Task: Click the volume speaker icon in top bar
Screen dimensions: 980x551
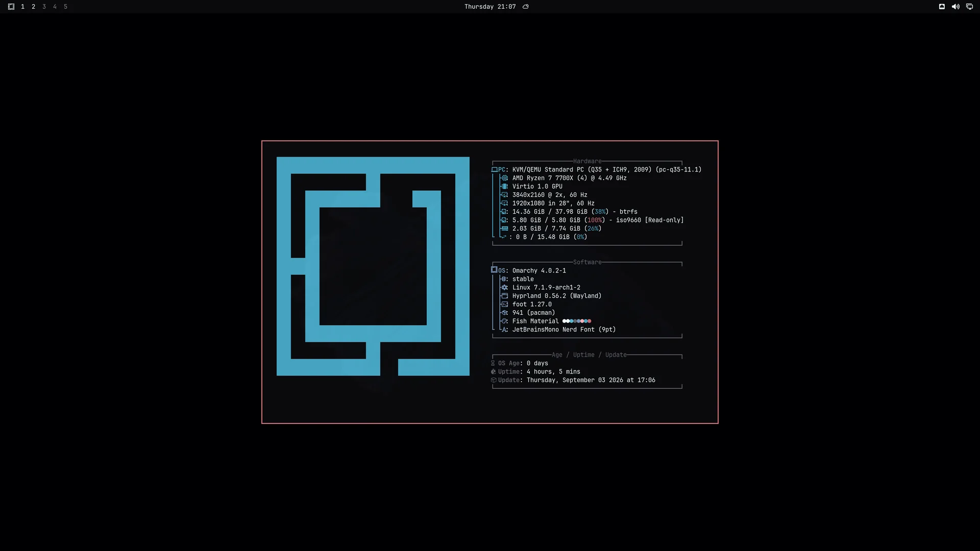Action: coord(955,7)
